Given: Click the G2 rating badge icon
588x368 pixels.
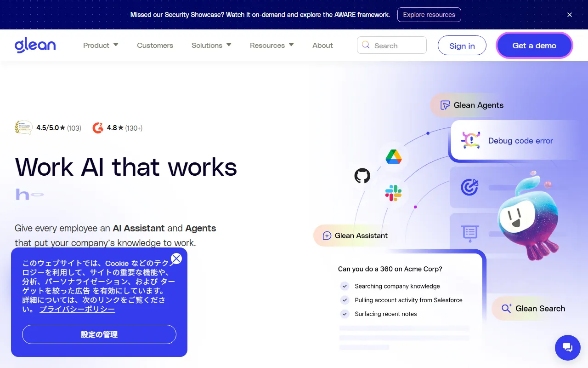Looking at the screenshot, I should 98,128.
